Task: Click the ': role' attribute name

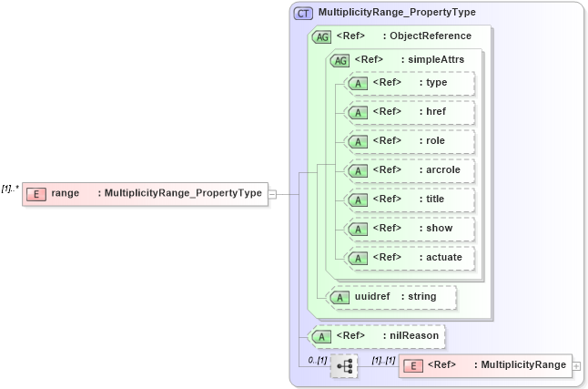Action: click(x=432, y=140)
